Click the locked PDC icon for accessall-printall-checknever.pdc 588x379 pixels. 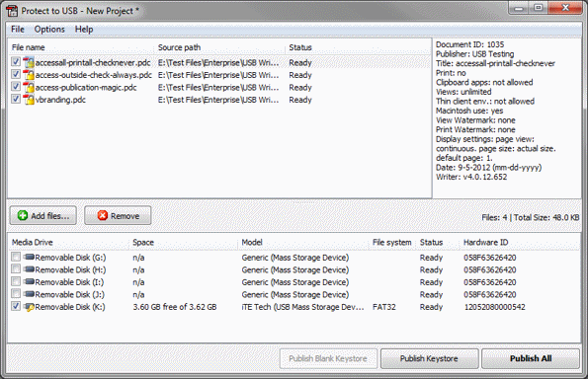point(29,62)
